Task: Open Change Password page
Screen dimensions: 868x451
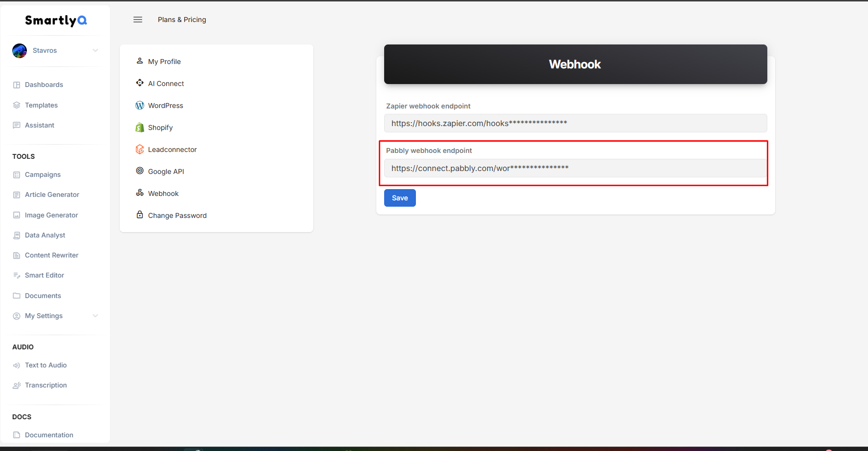Action: click(x=177, y=215)
